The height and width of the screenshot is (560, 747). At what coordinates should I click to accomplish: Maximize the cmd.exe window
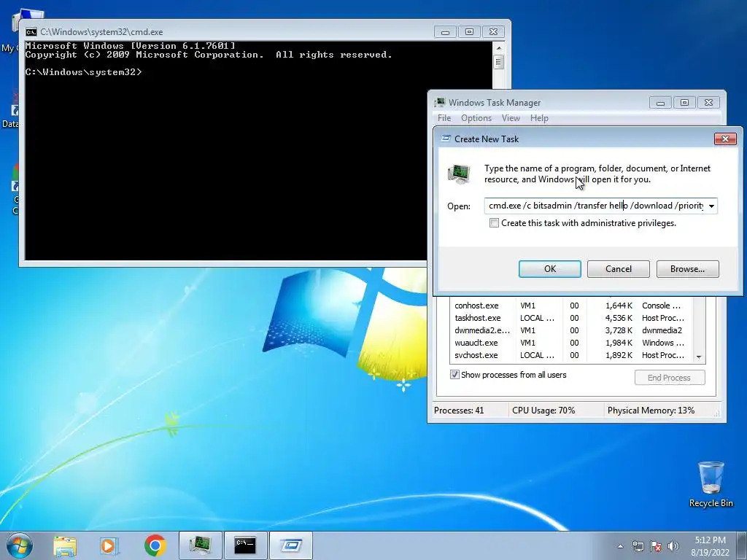469,32
